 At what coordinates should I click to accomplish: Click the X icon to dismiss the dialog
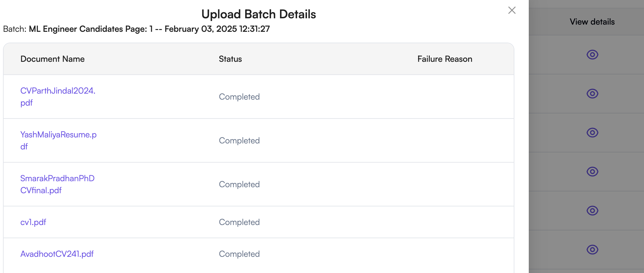[x=512, y=10]
